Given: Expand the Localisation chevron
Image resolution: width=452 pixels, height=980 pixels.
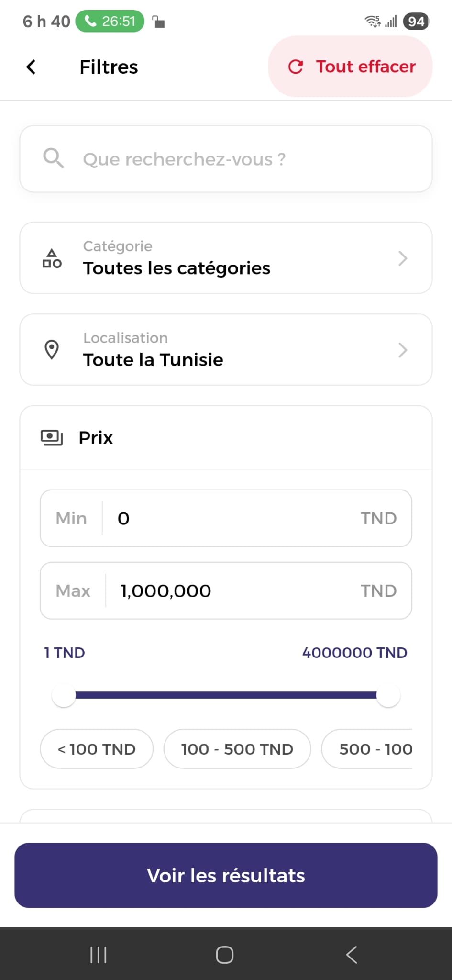Looking at the screenshot, I should coord(403,350).
